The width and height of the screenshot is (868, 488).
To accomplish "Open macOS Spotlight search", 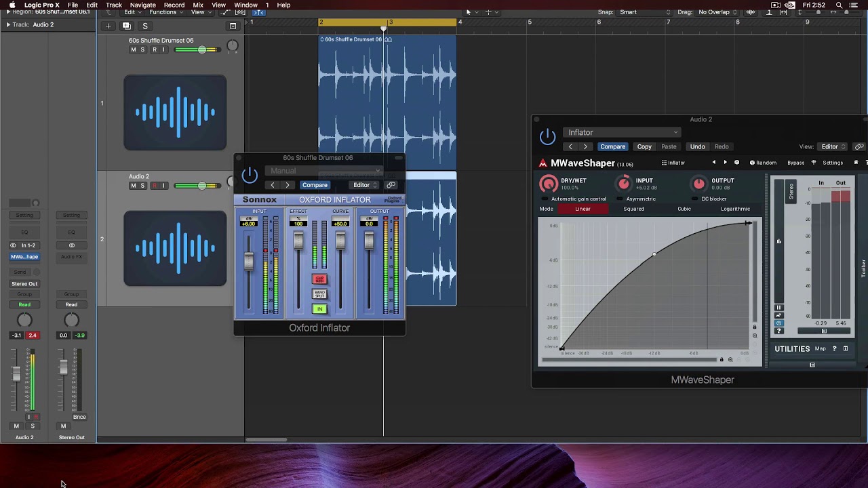I will (839, 5).
